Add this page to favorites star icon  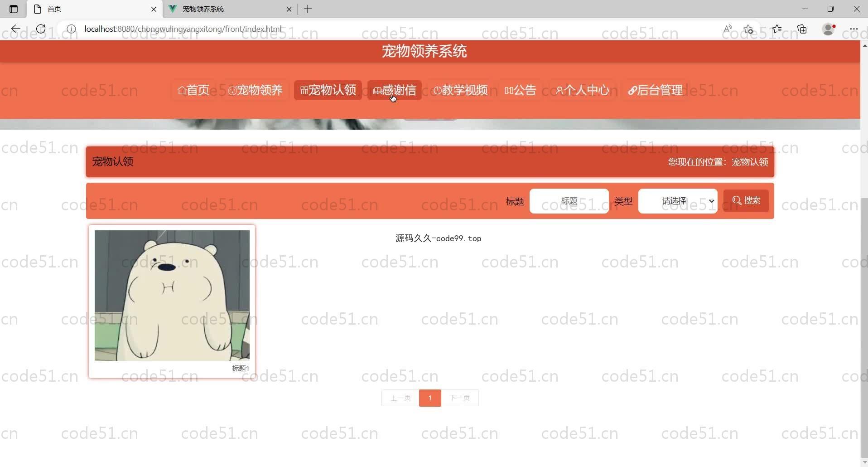pos(748,29)
